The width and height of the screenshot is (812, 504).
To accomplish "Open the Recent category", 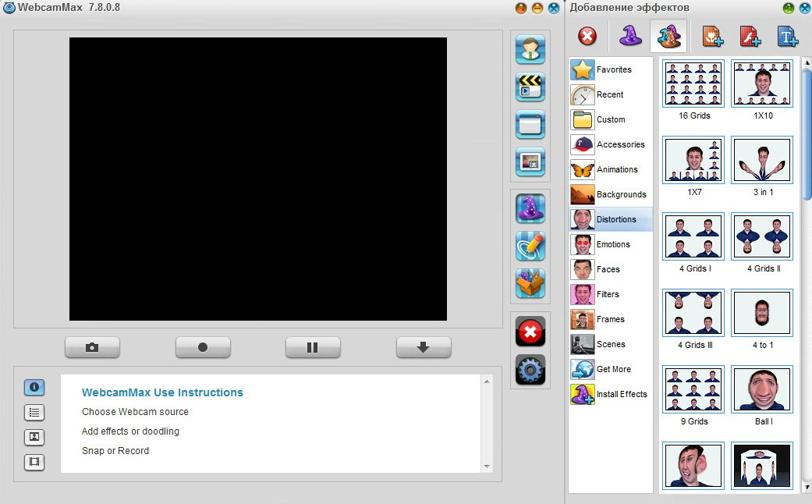I will click(611, 94).
